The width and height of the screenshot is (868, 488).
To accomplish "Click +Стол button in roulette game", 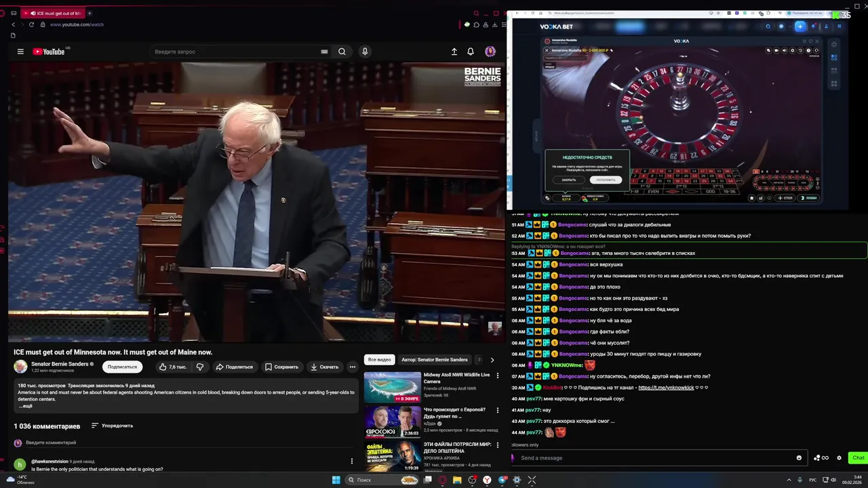I will point(785,198).
